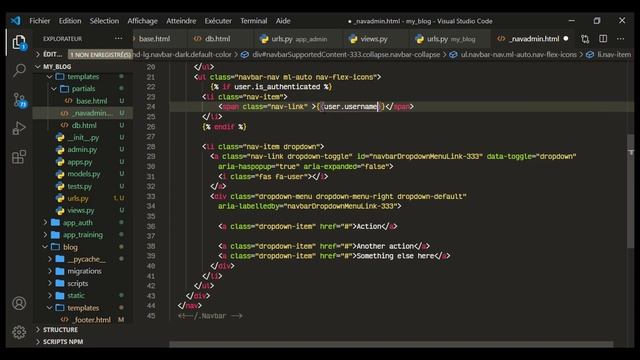
Task: Expand the app_training folder
Action: tap(45, 235)
